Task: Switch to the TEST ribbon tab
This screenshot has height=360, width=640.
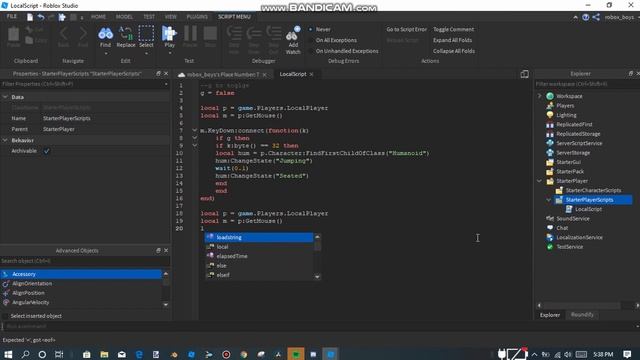Action: point(149,17)
